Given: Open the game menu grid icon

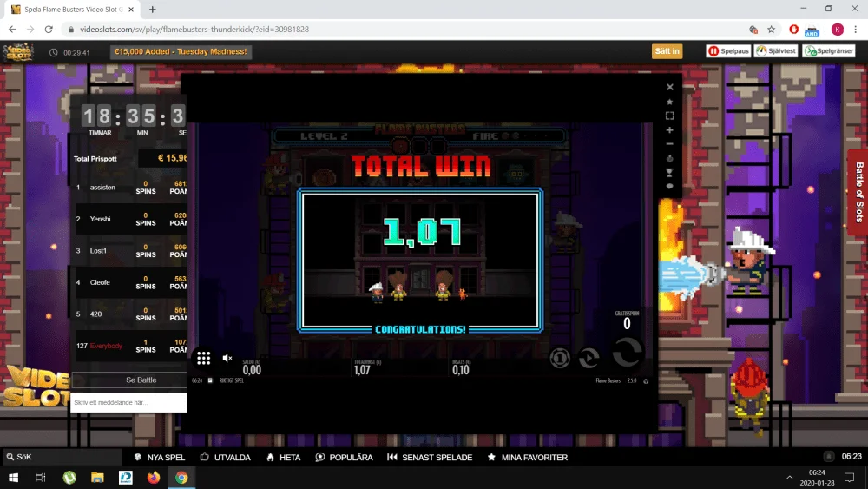Looking at the screenshot, I should pyautogui.click(x=204, y=359).
